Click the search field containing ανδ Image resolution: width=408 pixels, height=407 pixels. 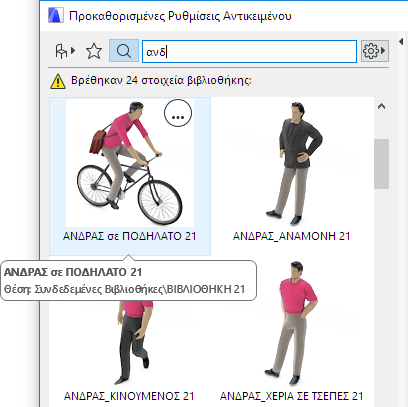249,51
